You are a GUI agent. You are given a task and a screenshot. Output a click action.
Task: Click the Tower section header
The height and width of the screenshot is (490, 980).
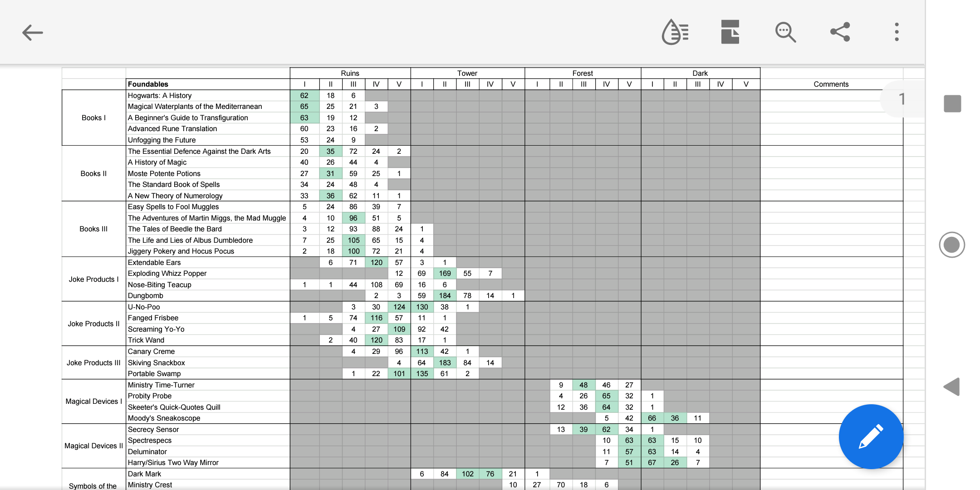467,73
